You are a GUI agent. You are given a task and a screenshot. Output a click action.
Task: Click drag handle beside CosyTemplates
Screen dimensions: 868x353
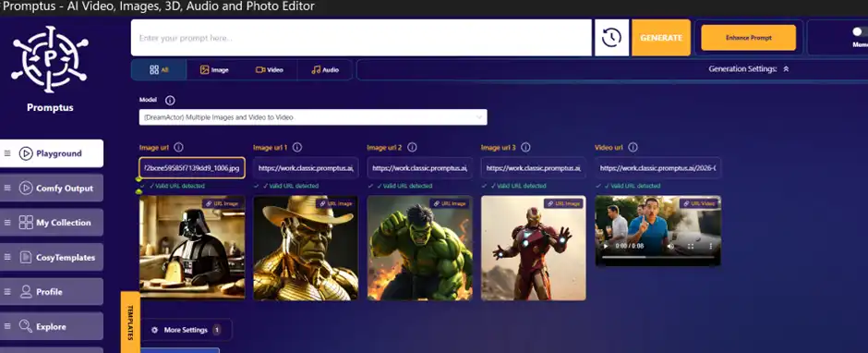pos(7,257)
